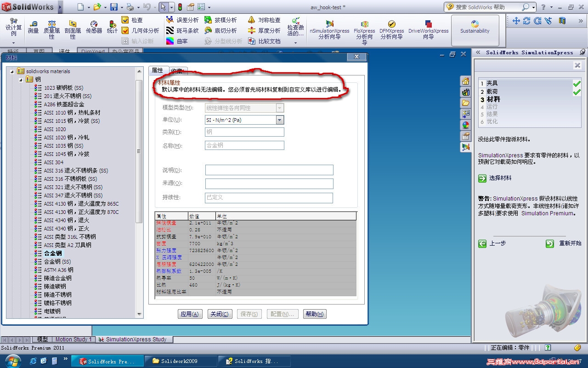
Task: Open the SolidWorks Resources home task pane tab
Action: click(x=466, y=81)
